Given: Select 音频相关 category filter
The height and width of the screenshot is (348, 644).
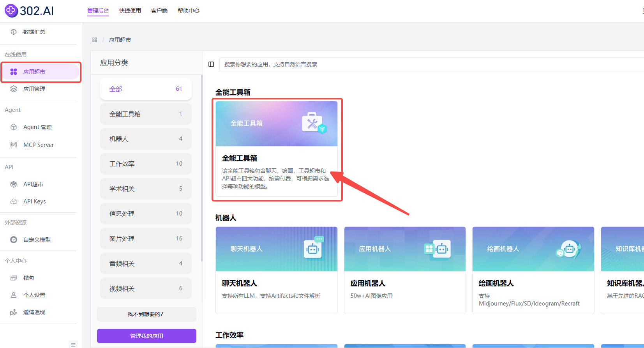Looking at the screenshot, I should [x=146, y=263].
